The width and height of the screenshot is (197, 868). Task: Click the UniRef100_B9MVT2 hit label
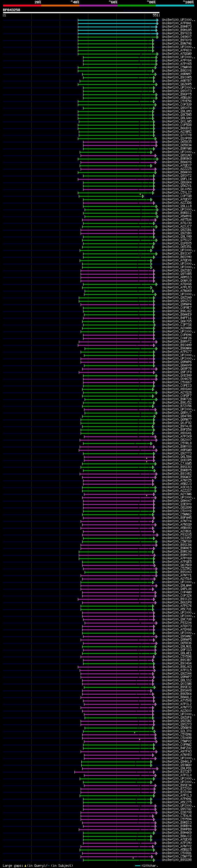pos(177,341)
